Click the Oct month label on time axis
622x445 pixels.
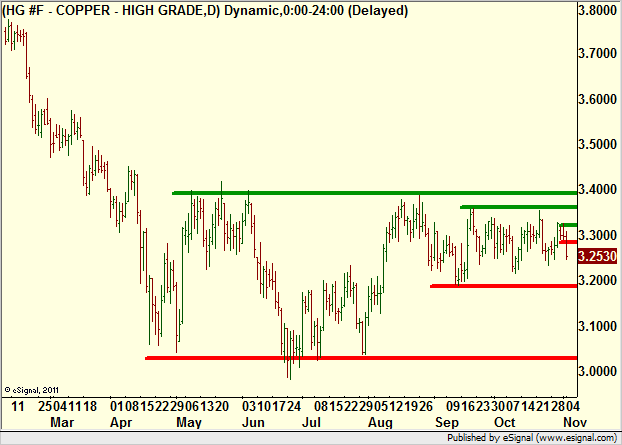pos(505,422)
